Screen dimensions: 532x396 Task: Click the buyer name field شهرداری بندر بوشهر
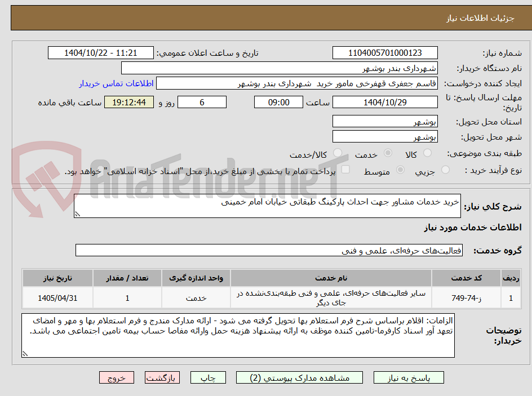click(x=279, y=68)
